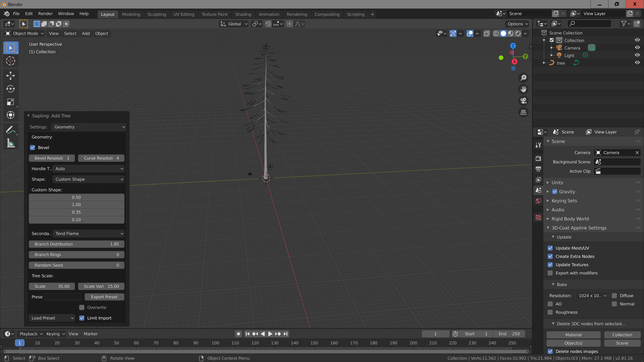Activate the Move tool
This screenshot has width=644, height=362.
click(11, 75)
